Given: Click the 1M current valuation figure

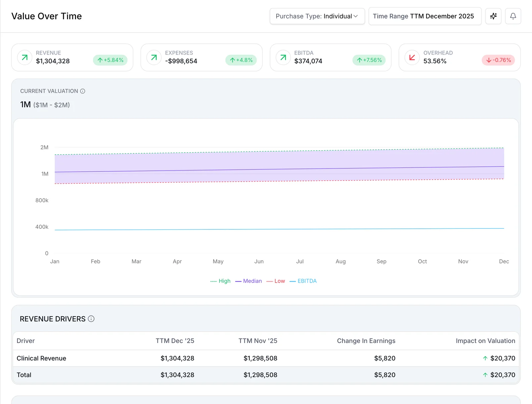Looking at the screenshot, I should click(x=25, y=105).
